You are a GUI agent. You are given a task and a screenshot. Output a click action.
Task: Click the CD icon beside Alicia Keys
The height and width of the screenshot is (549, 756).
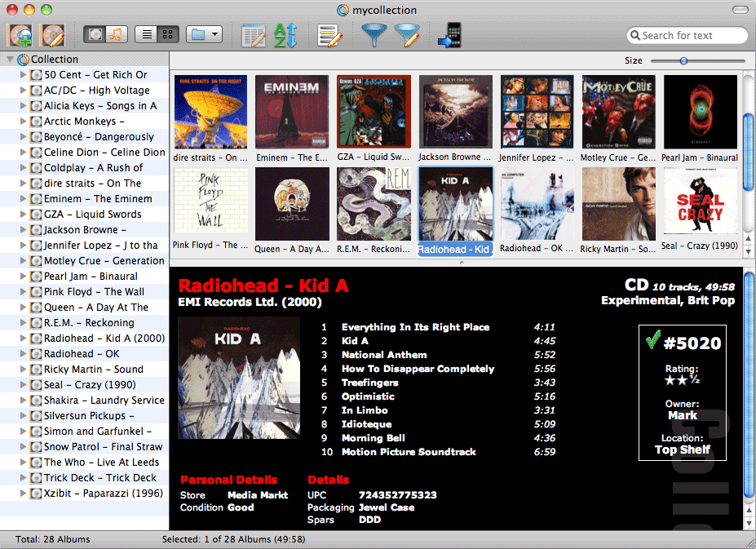click(x=36, y=106)
